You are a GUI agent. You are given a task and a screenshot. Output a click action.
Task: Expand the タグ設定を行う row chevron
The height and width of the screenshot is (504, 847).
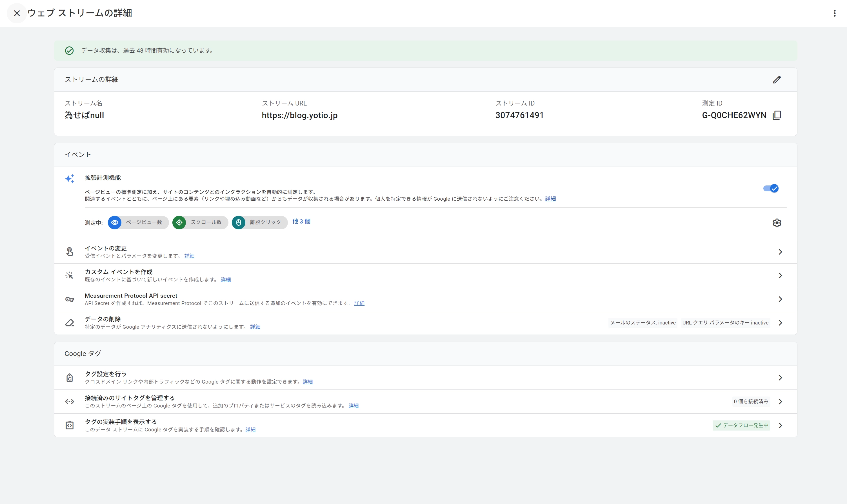780,378
